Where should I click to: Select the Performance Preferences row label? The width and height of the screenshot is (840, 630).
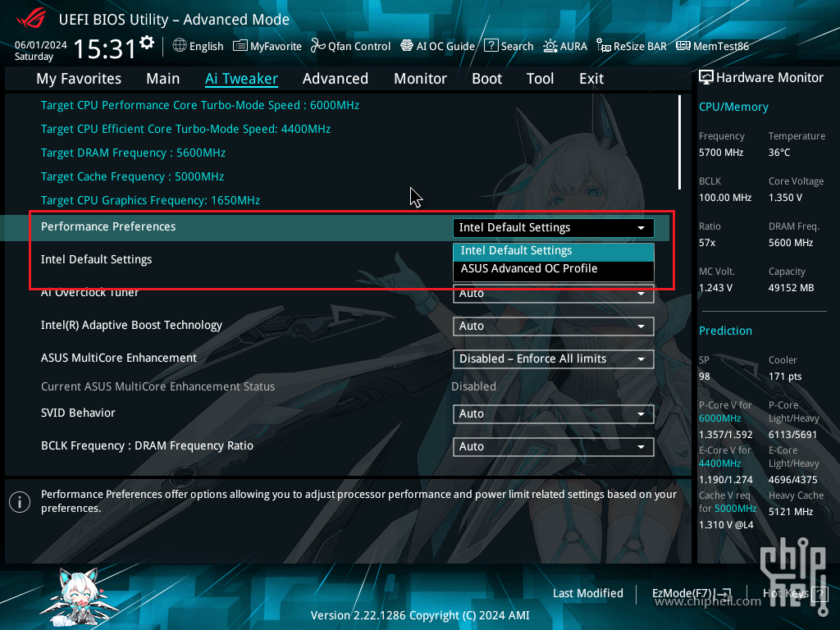click(x=108, y=226)
